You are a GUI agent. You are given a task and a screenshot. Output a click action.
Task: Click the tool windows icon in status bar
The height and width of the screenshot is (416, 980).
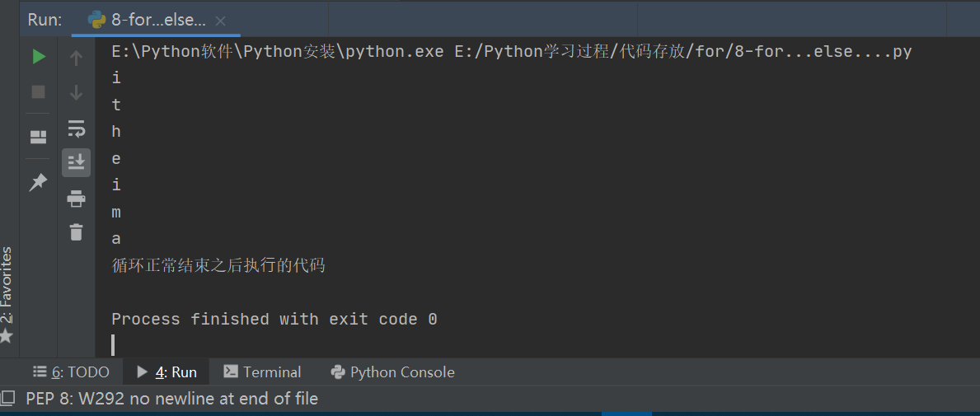coord(7,399)
